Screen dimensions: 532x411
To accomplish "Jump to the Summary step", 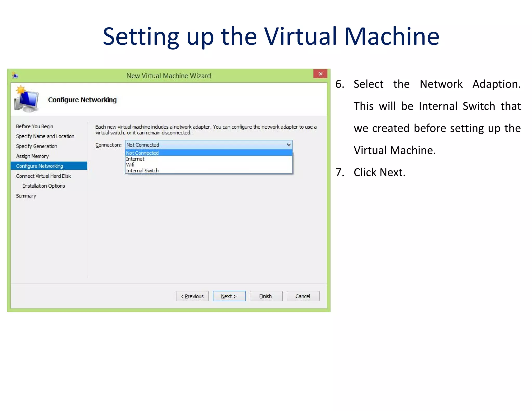I will pos(26,196).
